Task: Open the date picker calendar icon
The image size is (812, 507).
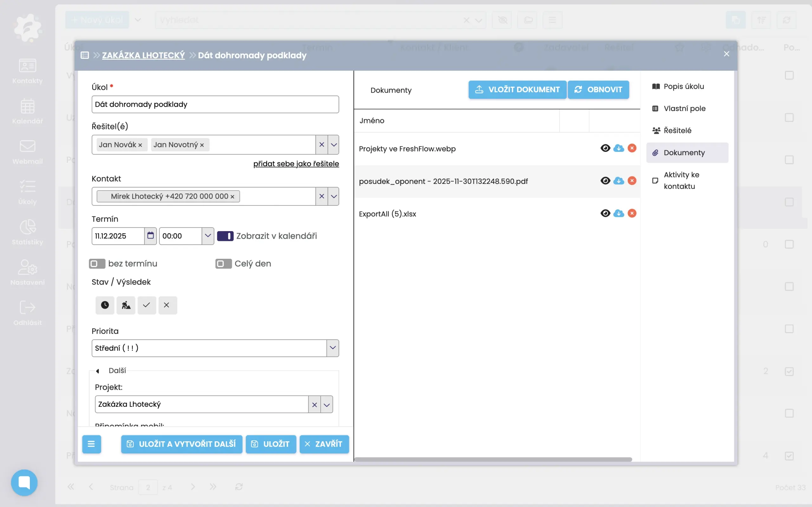Action: pyautogui.click(x=150, y=236)
